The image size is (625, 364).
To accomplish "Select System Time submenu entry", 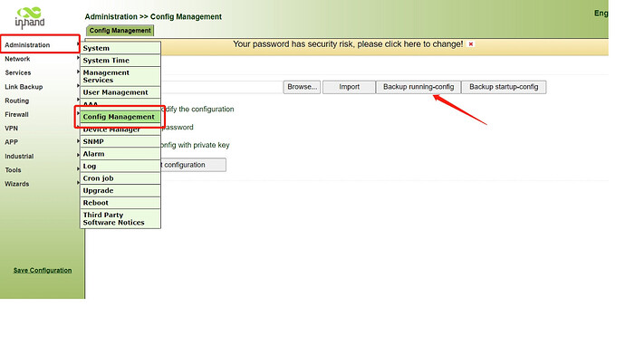I will 120,61.
